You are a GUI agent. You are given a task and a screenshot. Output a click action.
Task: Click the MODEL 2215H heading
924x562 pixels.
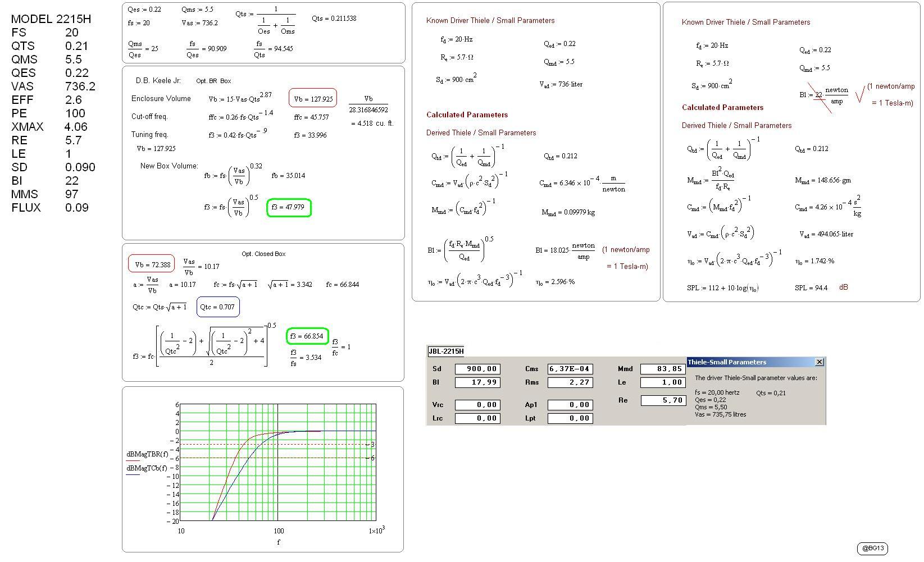(51, 19)
